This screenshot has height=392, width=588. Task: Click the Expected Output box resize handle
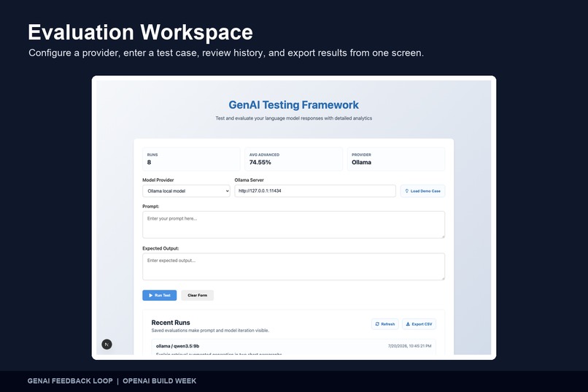click(x=443, y=278)
